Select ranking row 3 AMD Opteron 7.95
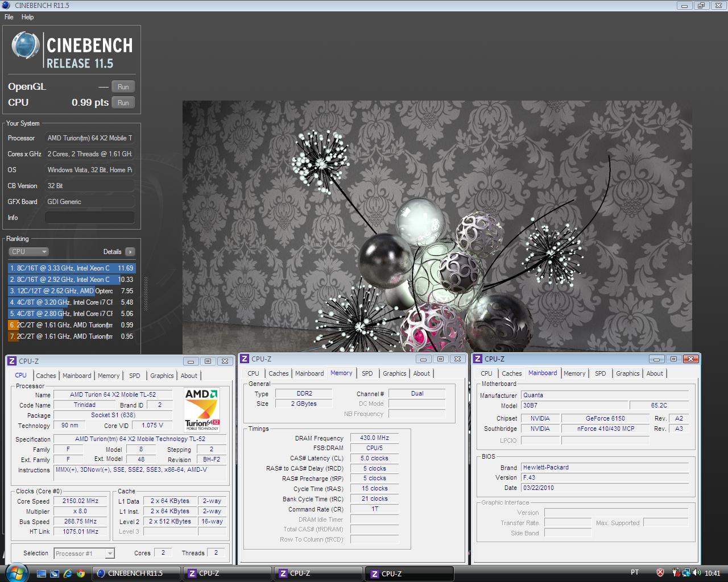The width and height of the screenshot is (728, 582). [x=72, y=291]
